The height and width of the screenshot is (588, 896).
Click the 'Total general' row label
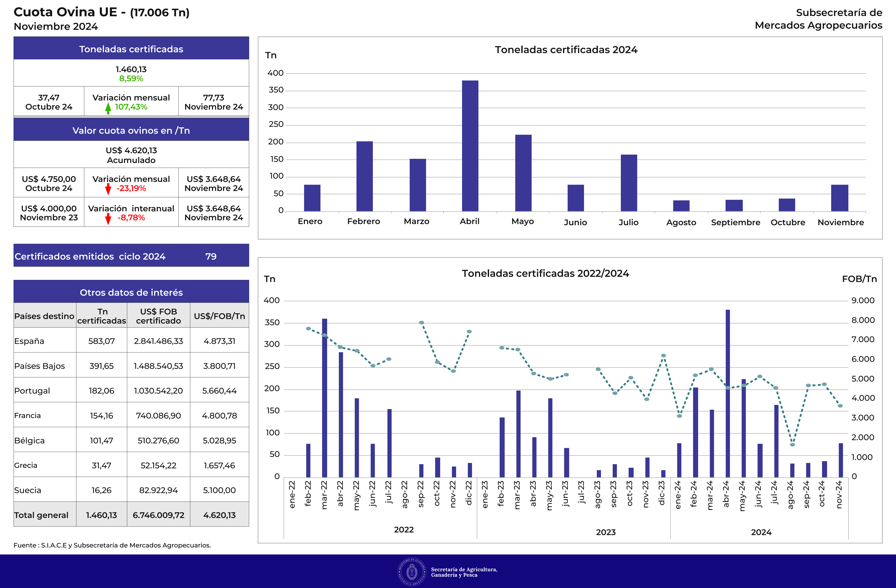[41, 515]
